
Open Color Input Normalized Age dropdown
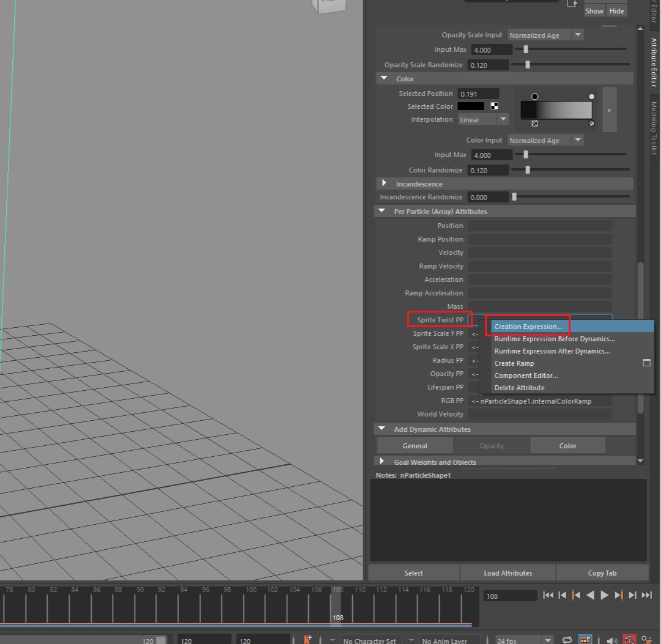tap(545, 140)
